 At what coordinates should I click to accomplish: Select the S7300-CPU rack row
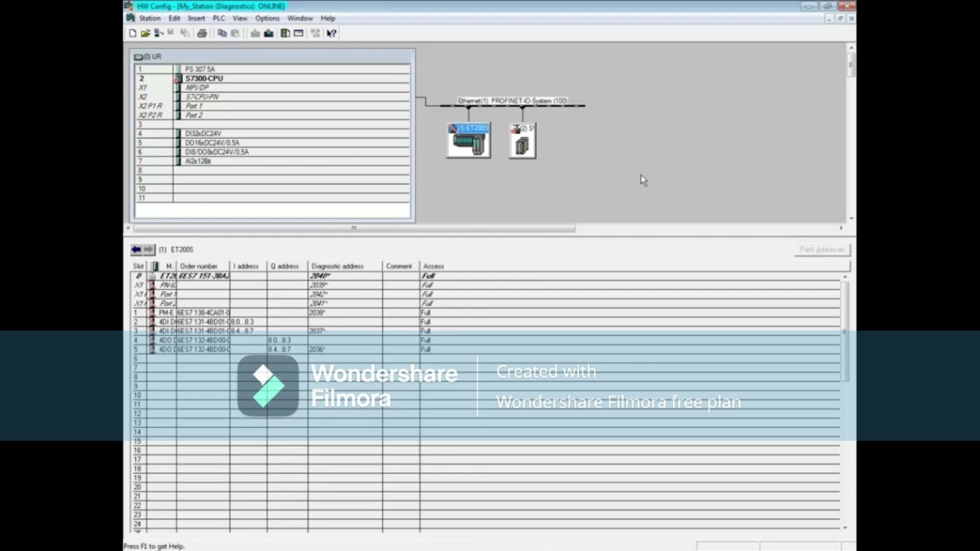coord(273,79)
